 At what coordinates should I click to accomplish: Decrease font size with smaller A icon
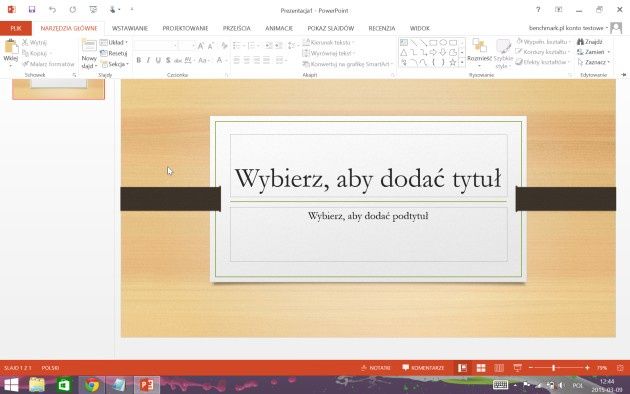pos(211,46)
